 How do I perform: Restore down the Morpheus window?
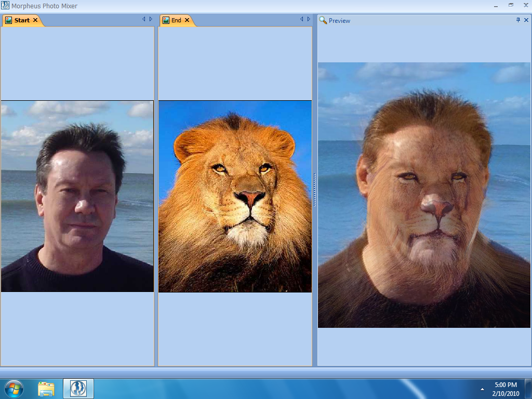[511, 5]
